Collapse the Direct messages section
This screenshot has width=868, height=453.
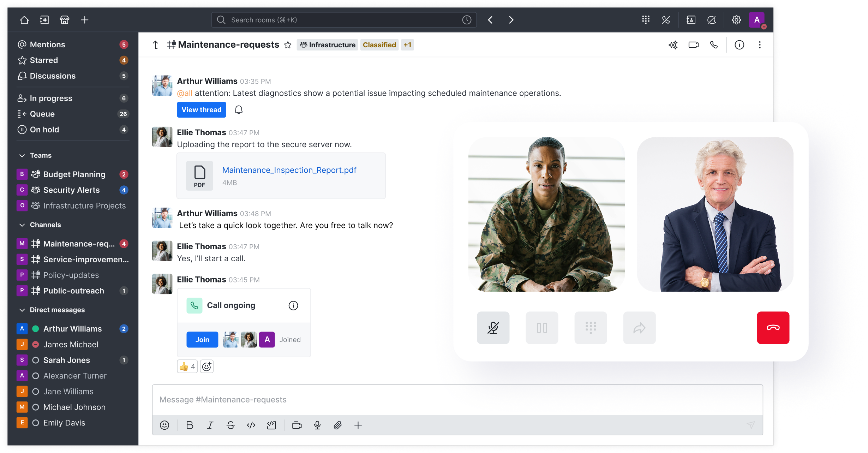[22, 310]
